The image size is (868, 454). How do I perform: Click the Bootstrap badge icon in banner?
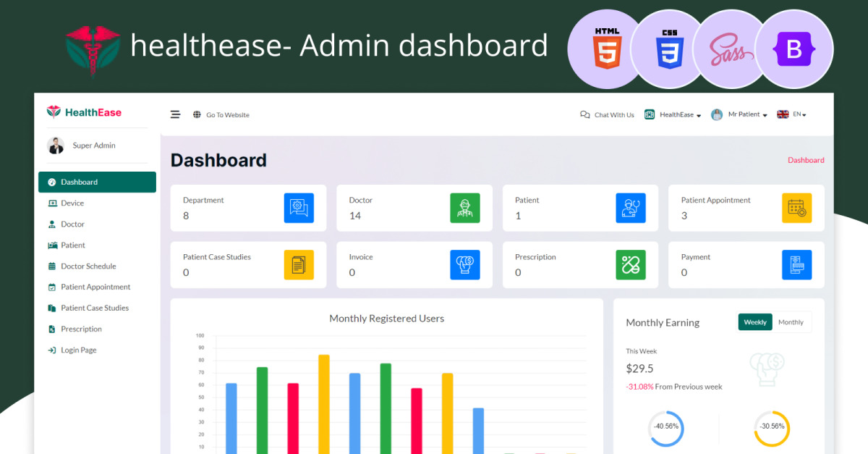click(x=794, y=49)
